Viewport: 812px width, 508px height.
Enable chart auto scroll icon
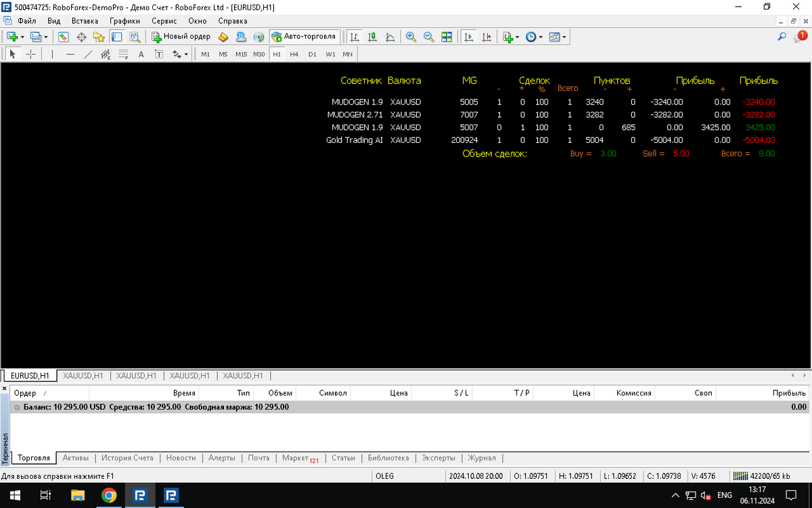468,37
